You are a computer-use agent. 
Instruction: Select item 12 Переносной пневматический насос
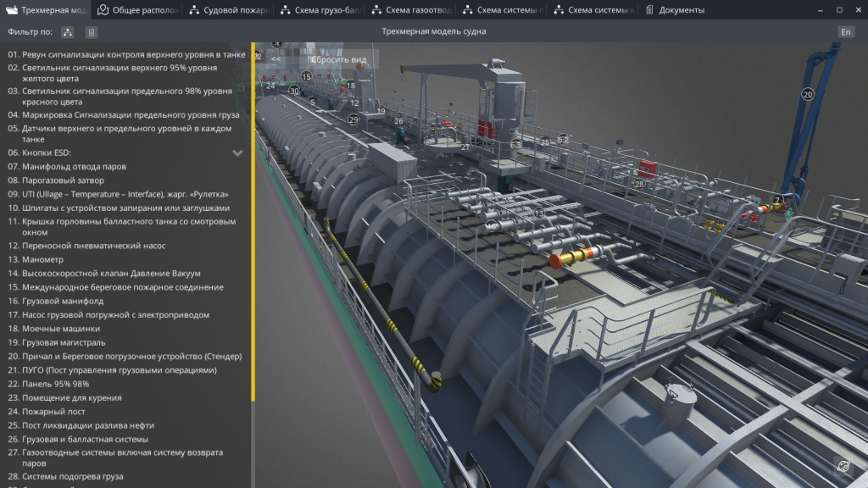86,246
